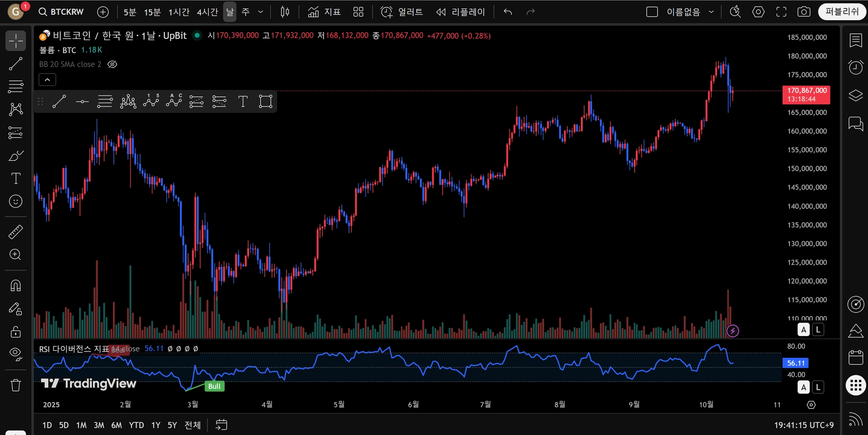Select the 3M date range
Viewport: 868px width, 435px height.
(99, 425)
